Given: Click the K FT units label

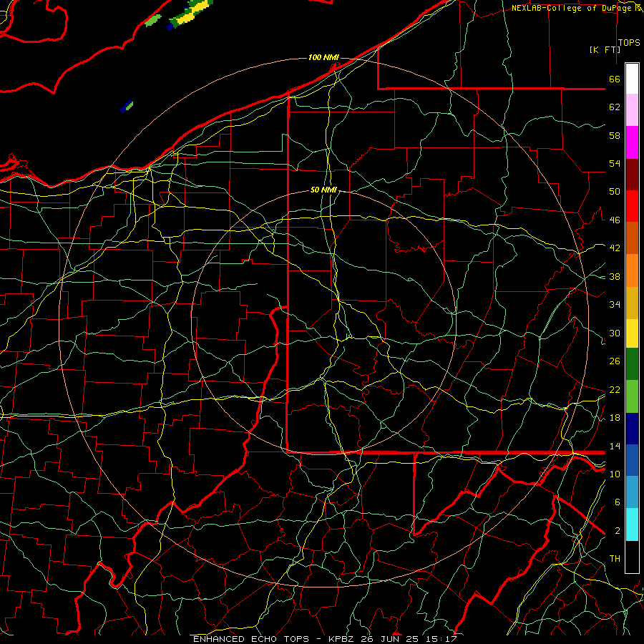Looking at the screenshot, I should pos(605,49).
